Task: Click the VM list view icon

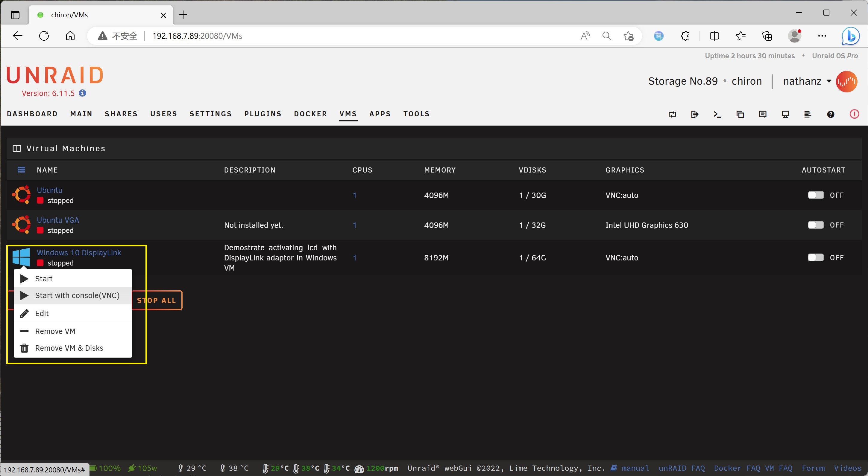Action: coord(21,170)
